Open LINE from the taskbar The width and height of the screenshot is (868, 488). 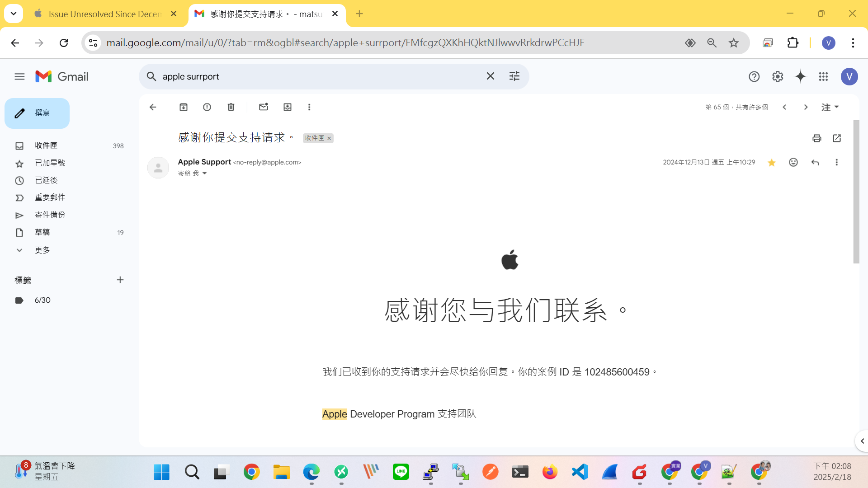401,472
